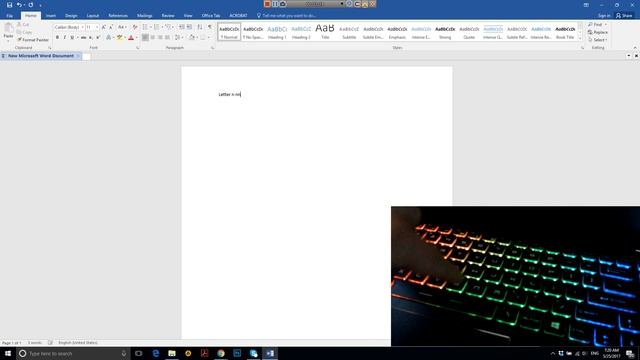Align paragraph text to the right
Viewport: 640px width, 360px height.
(160, 37)
